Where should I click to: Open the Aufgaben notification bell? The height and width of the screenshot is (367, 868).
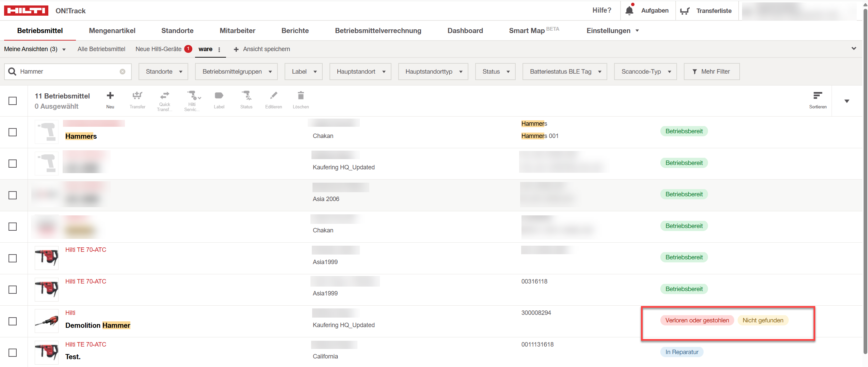(629, 11)
